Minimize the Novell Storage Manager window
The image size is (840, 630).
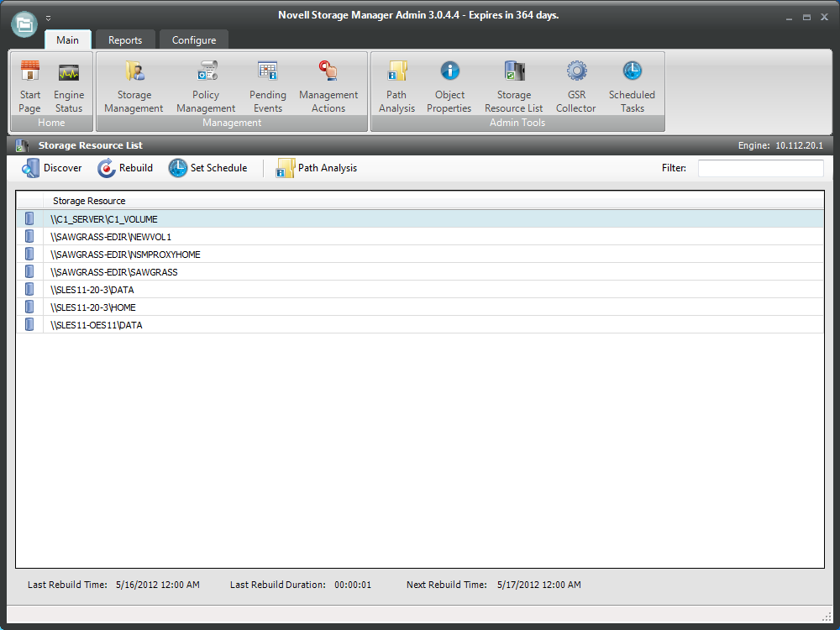(789, 18)
